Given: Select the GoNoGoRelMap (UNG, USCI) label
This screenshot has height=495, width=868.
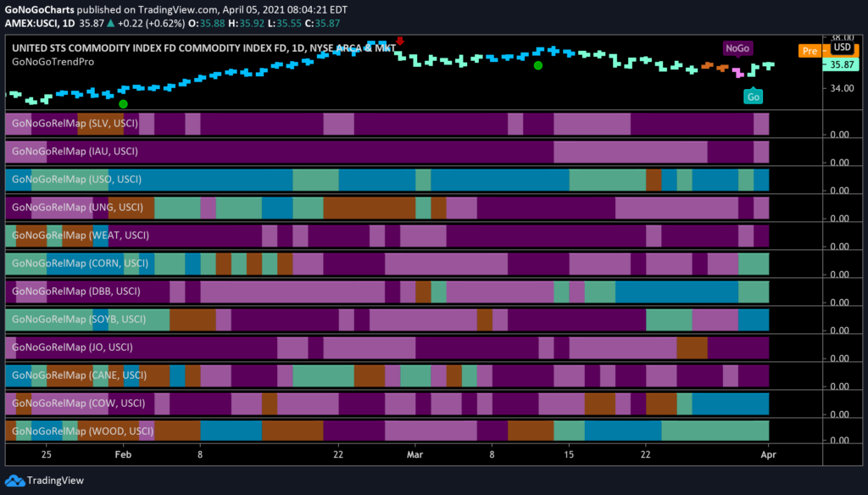Looking at the screenshot, I should click(x=77, y=207).
